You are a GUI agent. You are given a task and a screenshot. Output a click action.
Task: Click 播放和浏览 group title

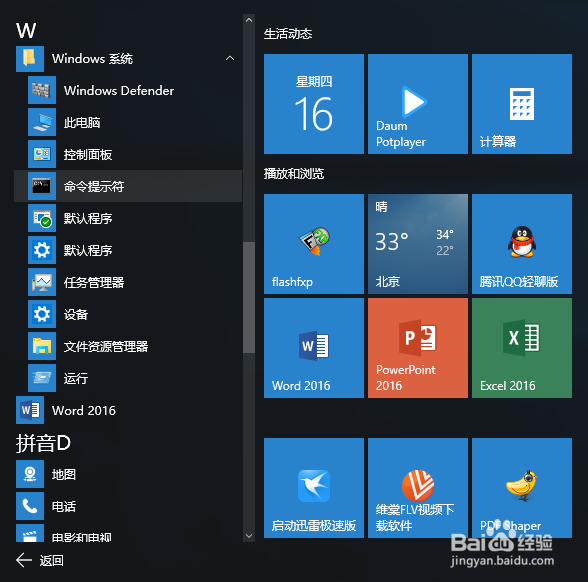(x=294, y=174)
